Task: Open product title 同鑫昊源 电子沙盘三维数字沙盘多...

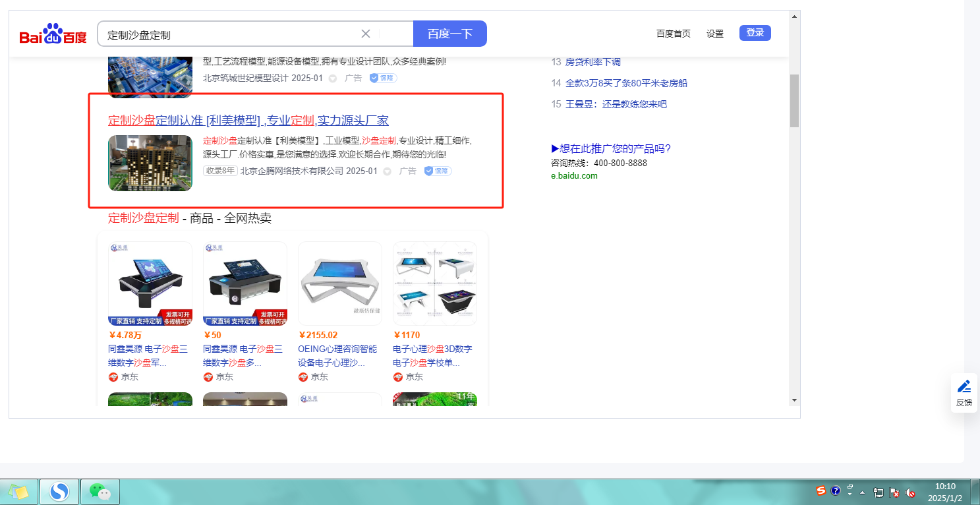Action: pyautogui.click(x=243, y=356)
